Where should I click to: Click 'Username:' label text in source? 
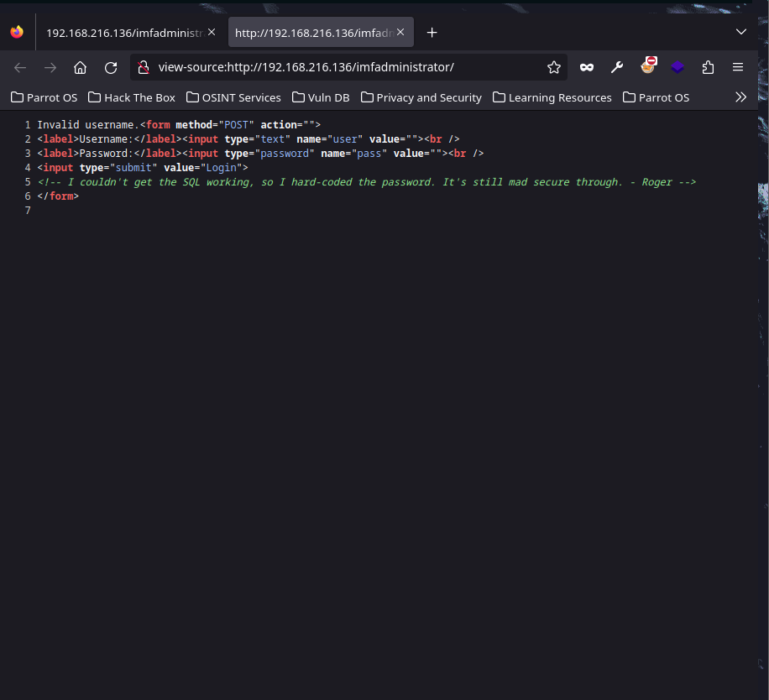click(107, 138)
